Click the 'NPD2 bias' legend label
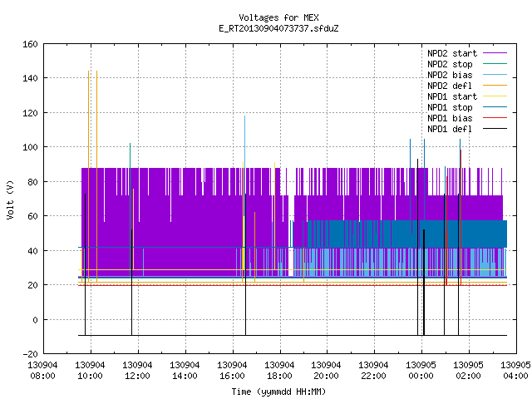Viewport: 532px width, 399px height. point(450,75)
